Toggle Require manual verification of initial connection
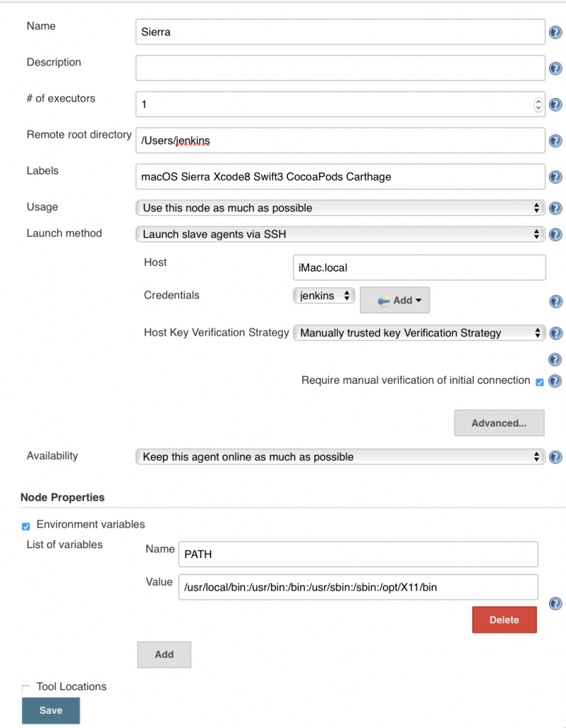566x728 pixels. tap(539, 382)
